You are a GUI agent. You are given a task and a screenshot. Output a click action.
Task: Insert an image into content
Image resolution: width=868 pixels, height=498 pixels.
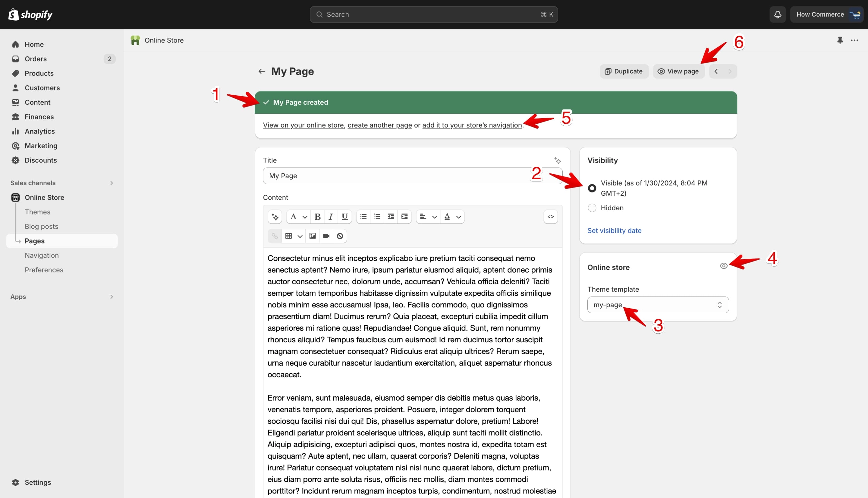click(312, 236)
